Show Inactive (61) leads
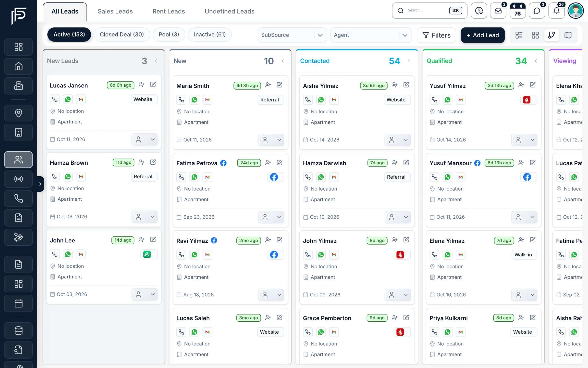The image size is (588, 368). (210, 34)
